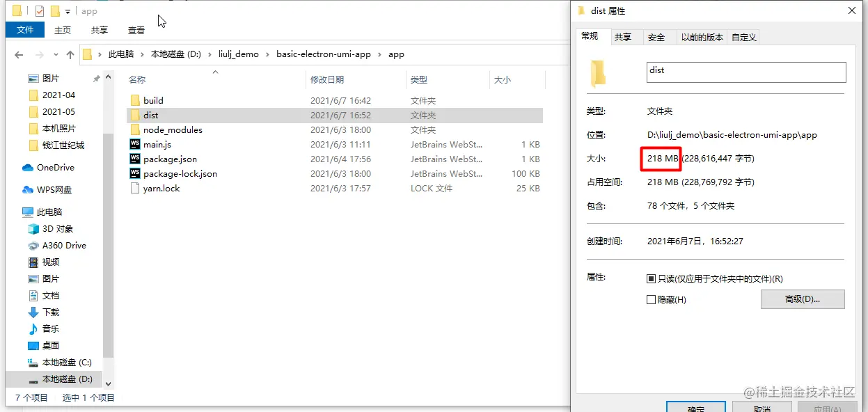Switch to 常规 tab in properties dialog
Screen dimensions: 868x412
tap(590, 36)
